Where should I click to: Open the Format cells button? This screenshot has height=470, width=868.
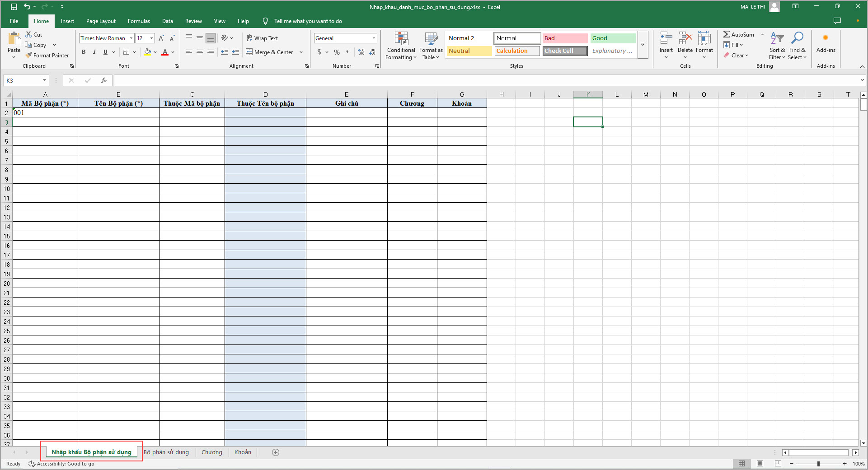pos(704,46)
